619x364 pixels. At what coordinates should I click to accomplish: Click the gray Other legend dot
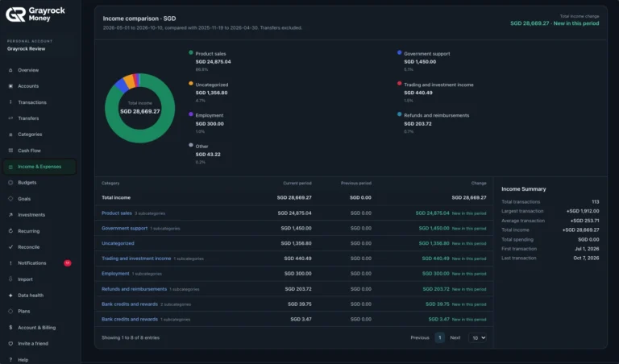(x=191, y=145)
